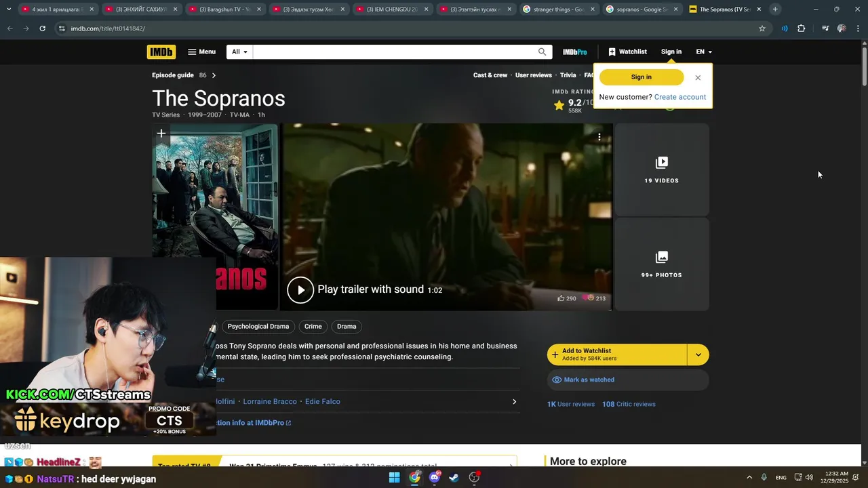Open Discord from the taskbar
Screen dimensions: 868x488
(435, 477)
